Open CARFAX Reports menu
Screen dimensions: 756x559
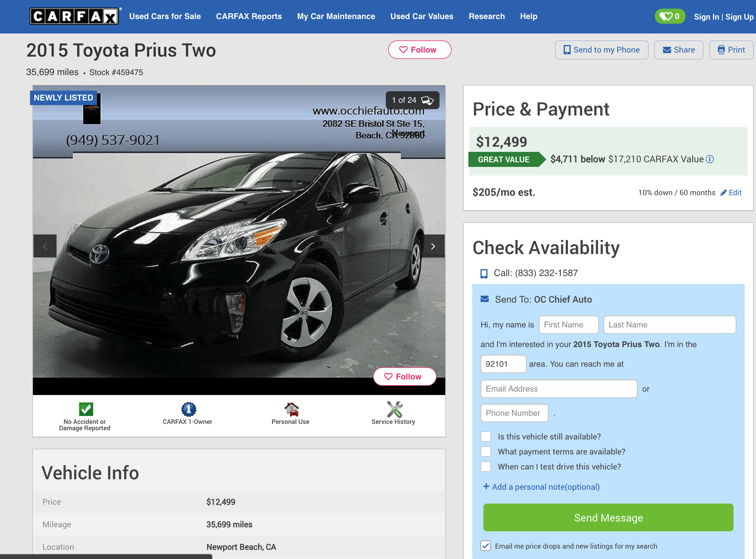[x=249, y=16]
